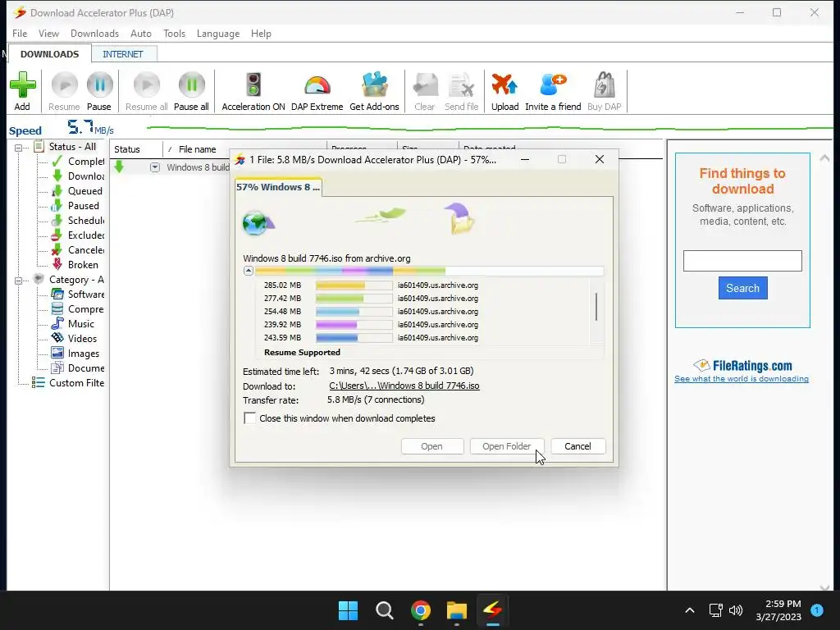The width and height of the screenshot is (840, 630).
Task: Click the 239.92 MB purple segment bar
Action: point(354,325)
